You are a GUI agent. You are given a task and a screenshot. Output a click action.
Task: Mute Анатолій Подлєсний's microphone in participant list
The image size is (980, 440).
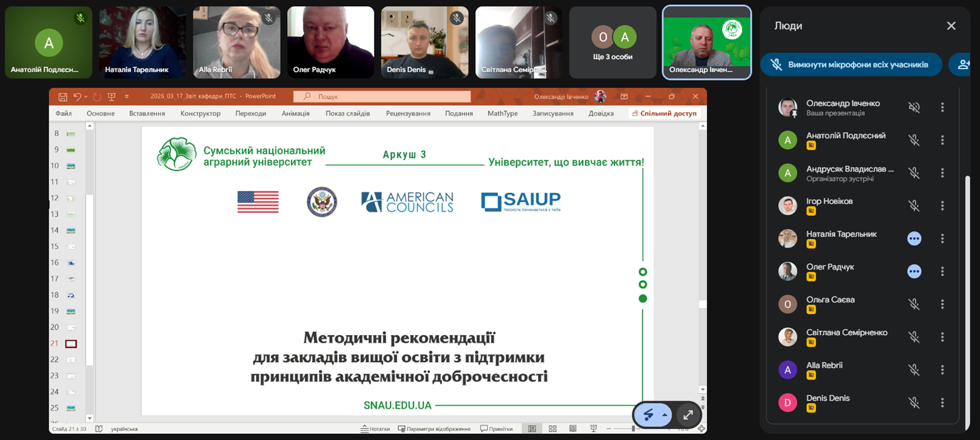coord(914,140)
